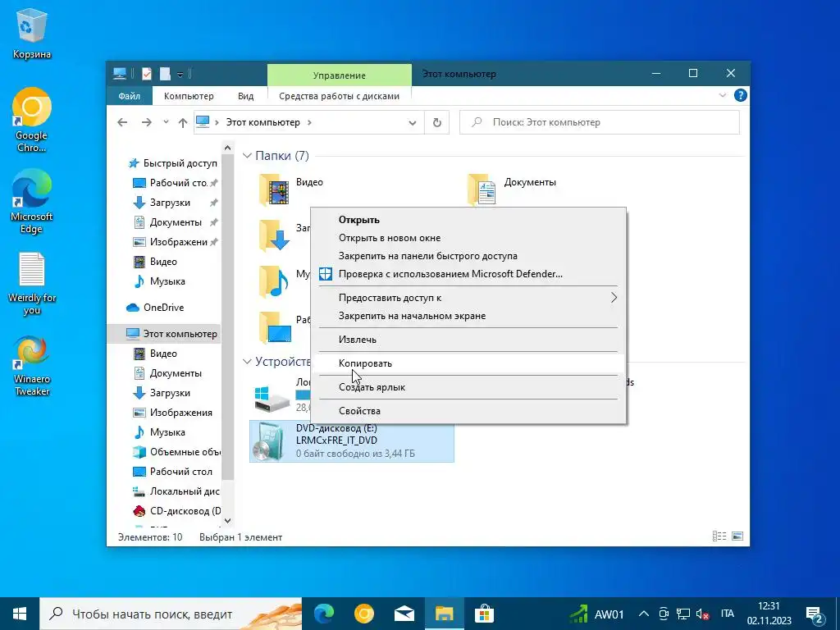The width and height of the screenshot is (840, 630).
Task: Open the Microsoft Edge desktop shortcut
Action: click(32, 201)
